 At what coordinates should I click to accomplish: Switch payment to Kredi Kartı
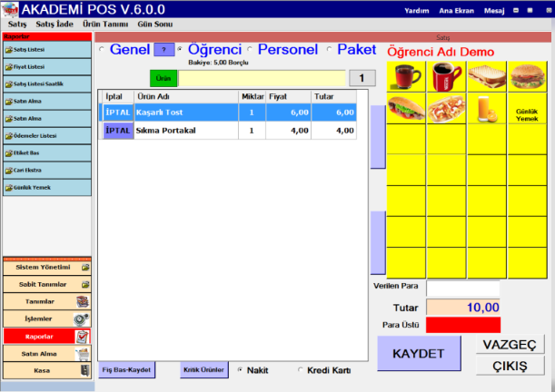(302, 370)
